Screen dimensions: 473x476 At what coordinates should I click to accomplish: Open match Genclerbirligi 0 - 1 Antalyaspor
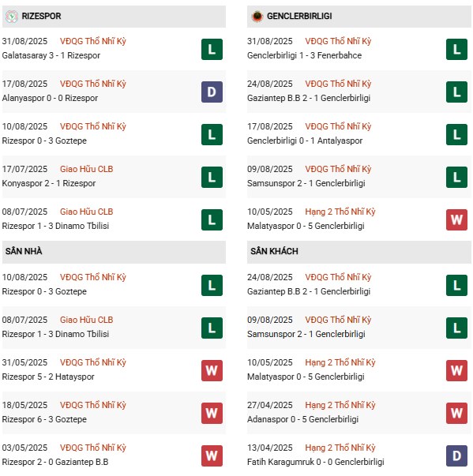coord(305,141)
